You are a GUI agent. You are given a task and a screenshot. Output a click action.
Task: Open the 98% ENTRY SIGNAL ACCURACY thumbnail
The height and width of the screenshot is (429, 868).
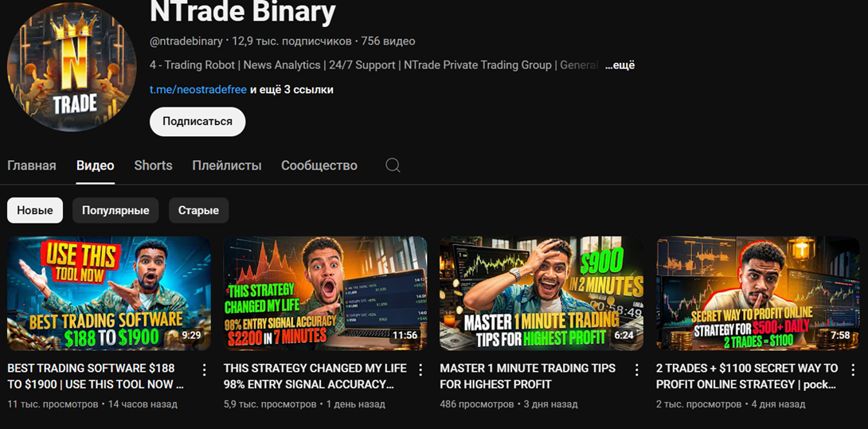pyautogui.click(x=325, y=294)
